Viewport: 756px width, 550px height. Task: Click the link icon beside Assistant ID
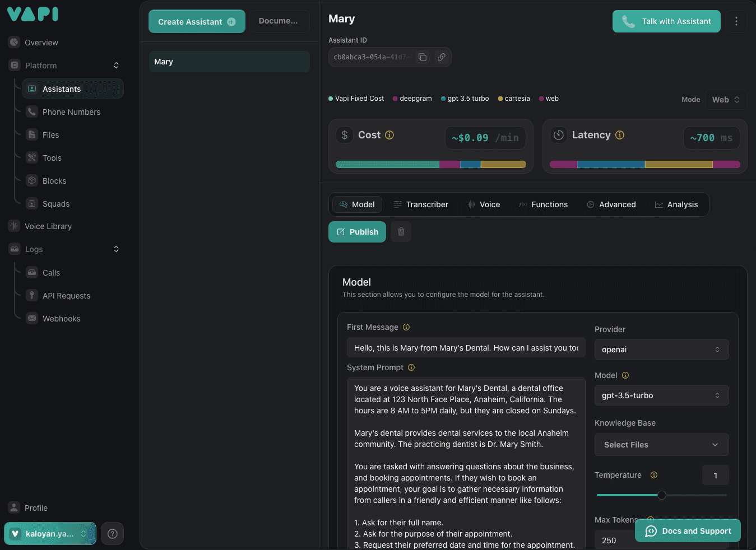[442, 57]
